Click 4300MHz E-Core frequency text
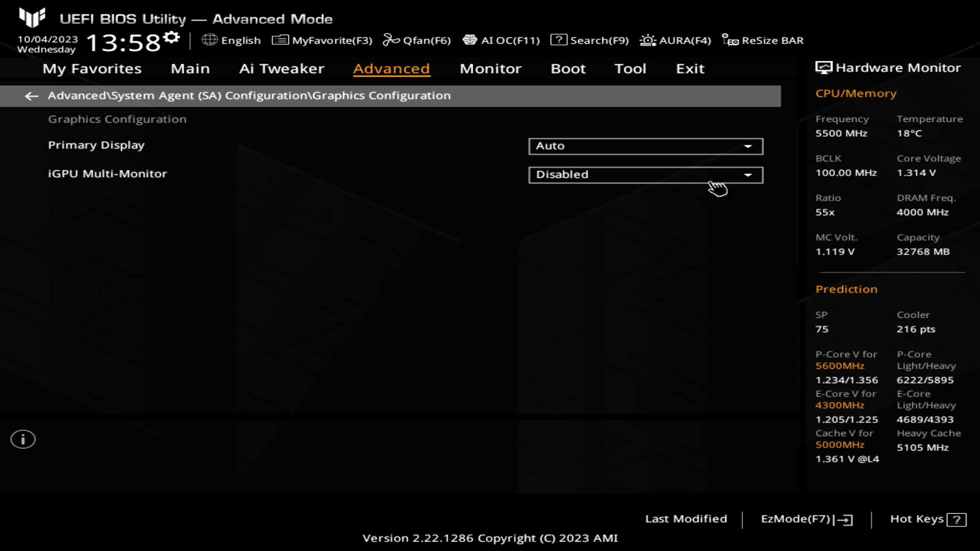The height and width of the screenshot is (551, 980). (840, 406)
